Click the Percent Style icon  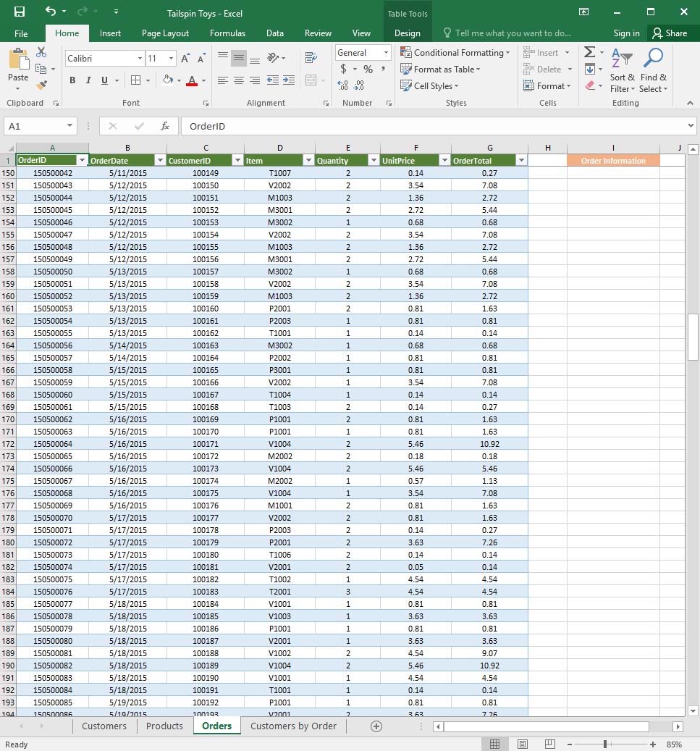[x=368, y=70]
